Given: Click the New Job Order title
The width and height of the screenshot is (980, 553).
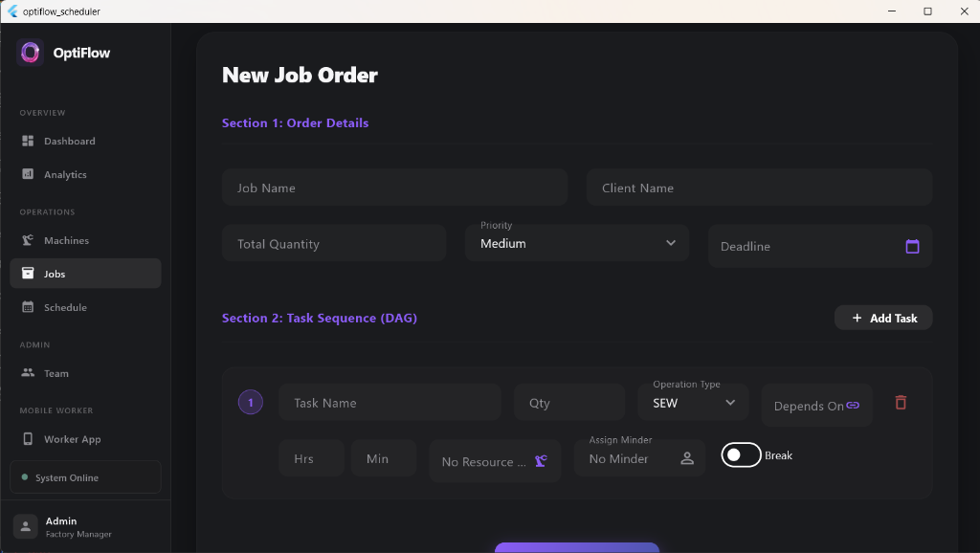Looking at the screenshot, I should click(x=300, y=75).
